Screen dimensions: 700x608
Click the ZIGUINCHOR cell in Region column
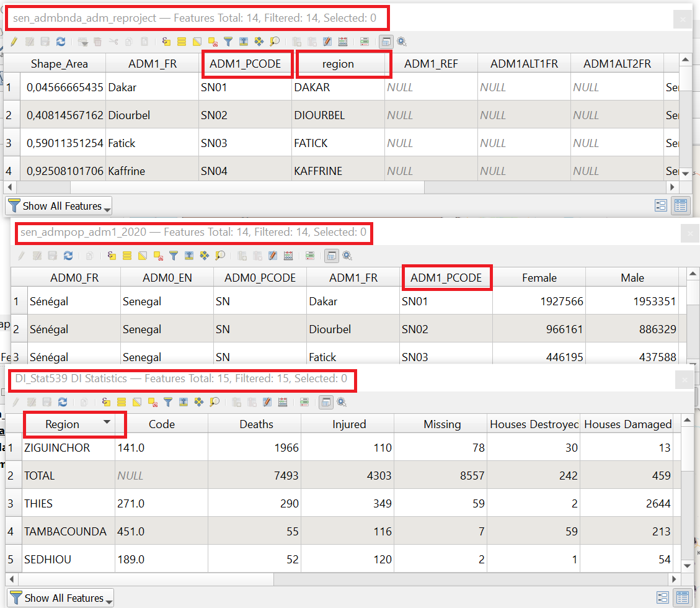click(x=57, y=448)
